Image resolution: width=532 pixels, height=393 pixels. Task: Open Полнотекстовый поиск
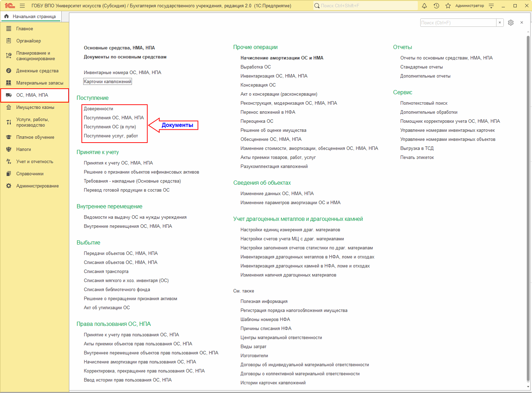point(424,103)
